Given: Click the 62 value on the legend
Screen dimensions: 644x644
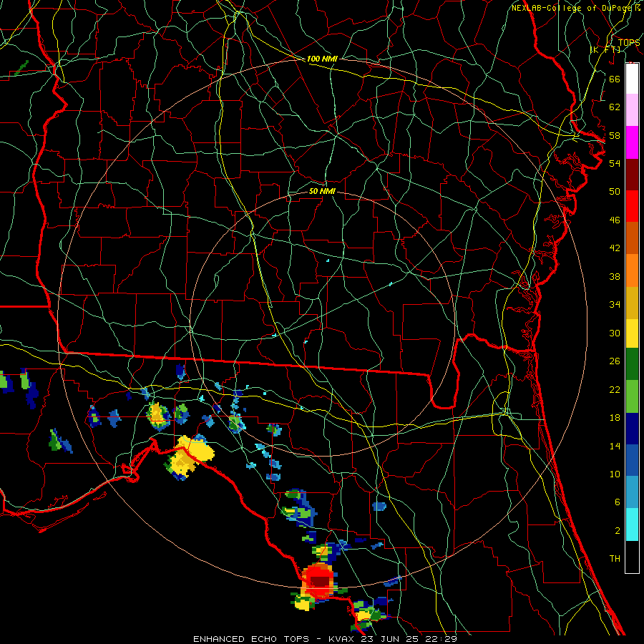Looking at the screenshot, I should tap(615, 107).
